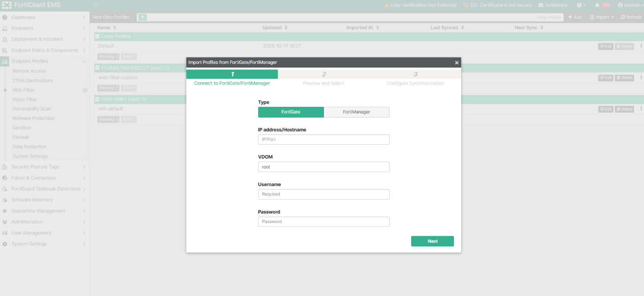Screen dimensions: 644x296
Task: Click the User Verification Not Enforced warning
Action: [x=421, y=5]
